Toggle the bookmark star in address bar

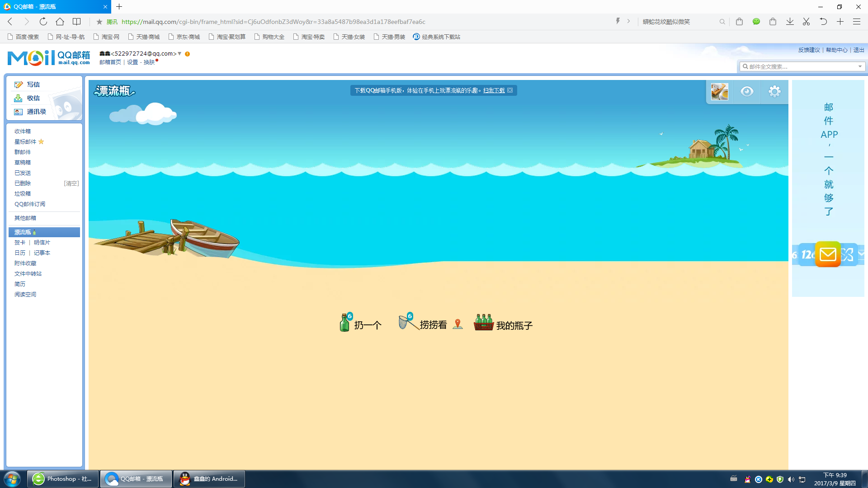coord(99,22)
